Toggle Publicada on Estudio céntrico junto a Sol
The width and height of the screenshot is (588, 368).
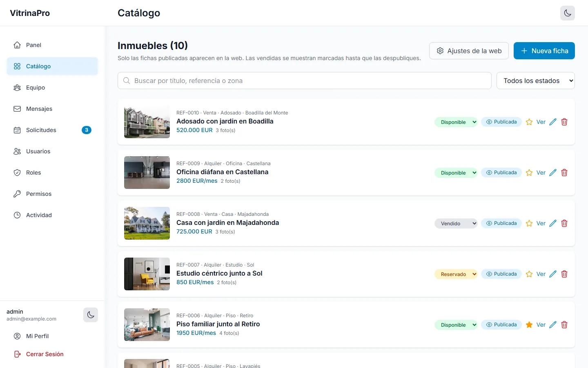[501, 274]
